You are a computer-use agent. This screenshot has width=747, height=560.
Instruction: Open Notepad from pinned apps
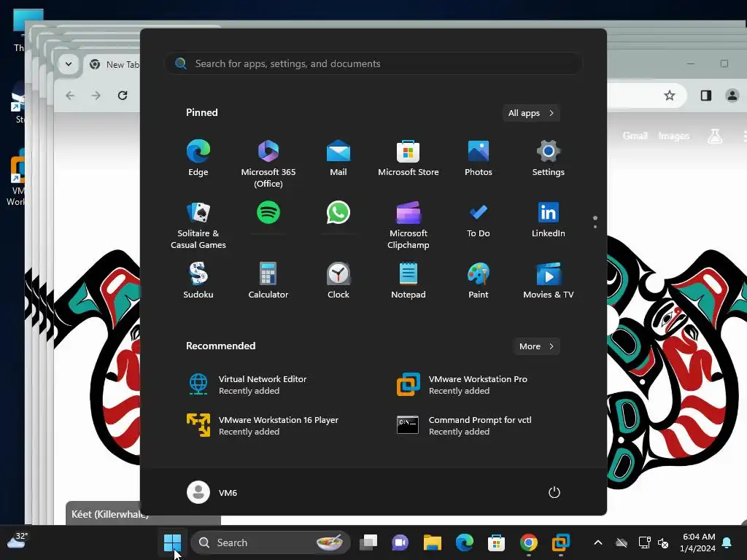point(409,281)
